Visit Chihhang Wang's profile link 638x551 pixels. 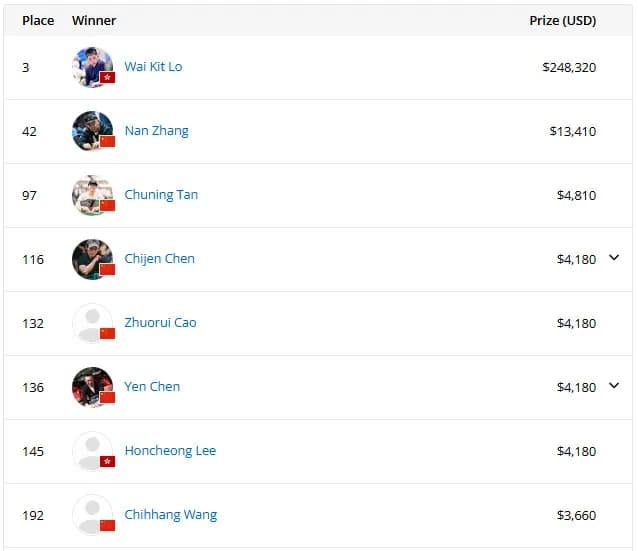click(x=171, y=514)
